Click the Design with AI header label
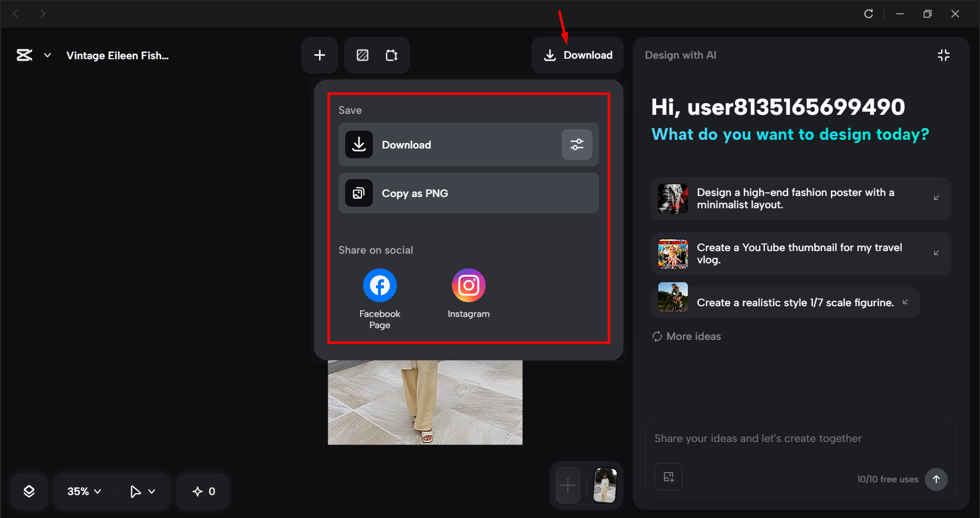Image resolution: width=980 pixels, height=518 pixels. click(x=681, y=55)
